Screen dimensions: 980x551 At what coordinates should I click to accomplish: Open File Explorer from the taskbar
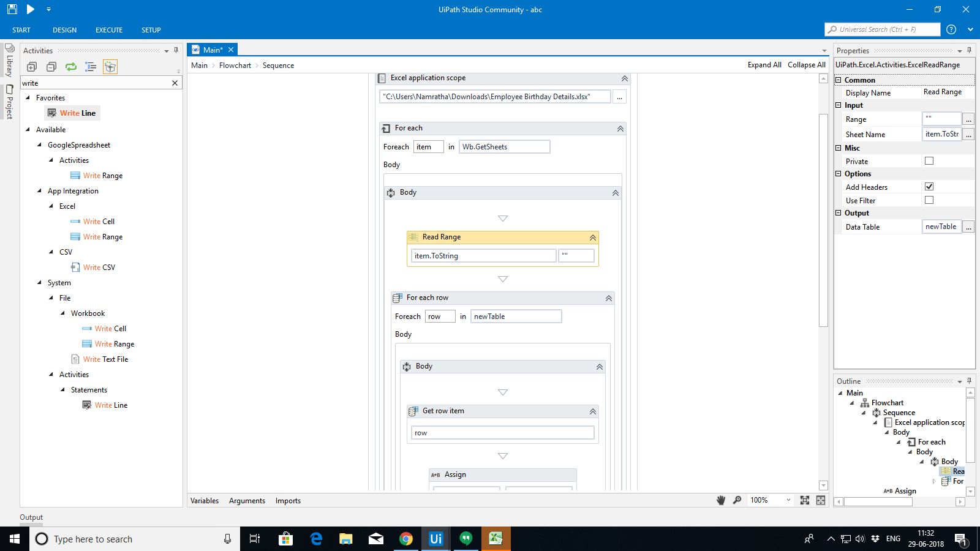346,539
